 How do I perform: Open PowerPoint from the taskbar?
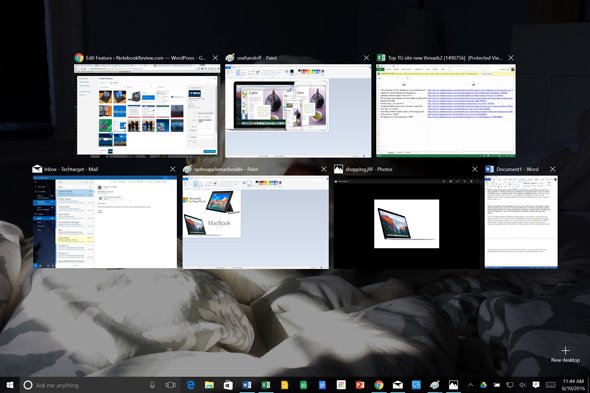[360, 385]
